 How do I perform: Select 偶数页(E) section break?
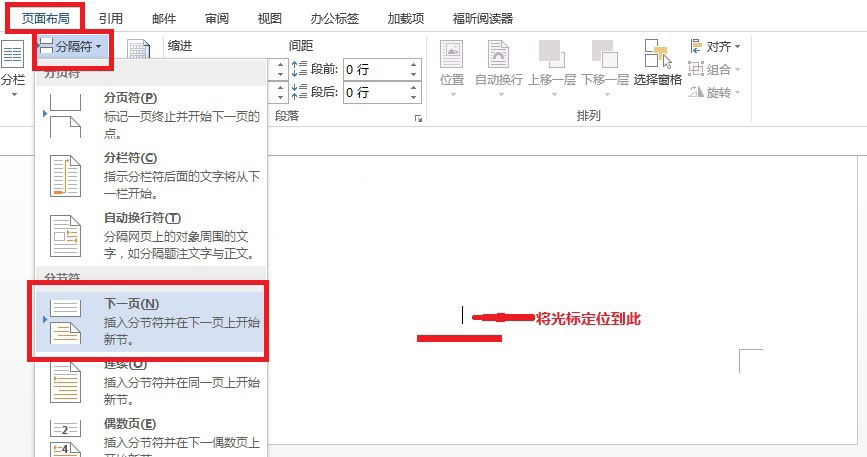150,437
